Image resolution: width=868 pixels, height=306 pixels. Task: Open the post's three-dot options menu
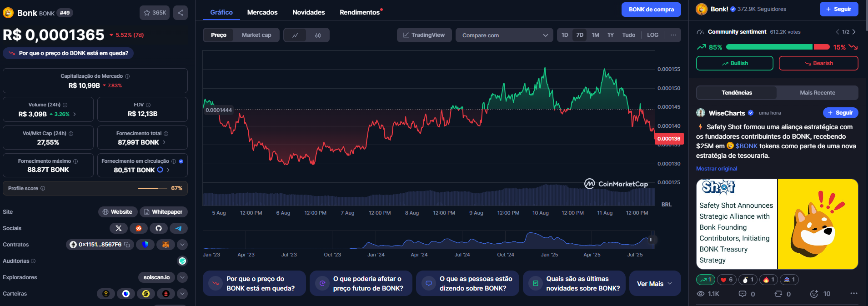click(x=853, y=293)
